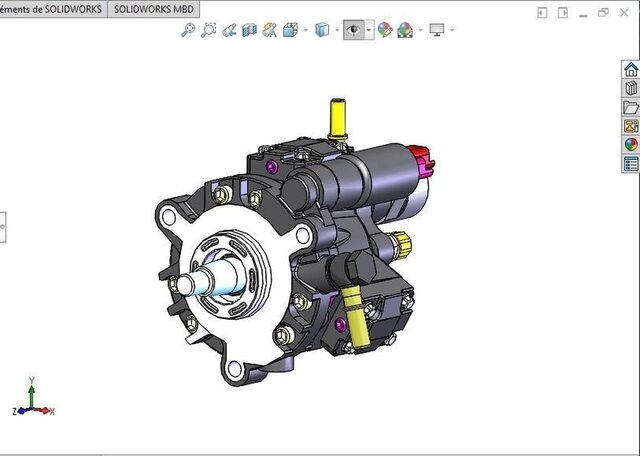
Task: Open the Hide/Show Items dropdown arrow
Action: point(368,30)
